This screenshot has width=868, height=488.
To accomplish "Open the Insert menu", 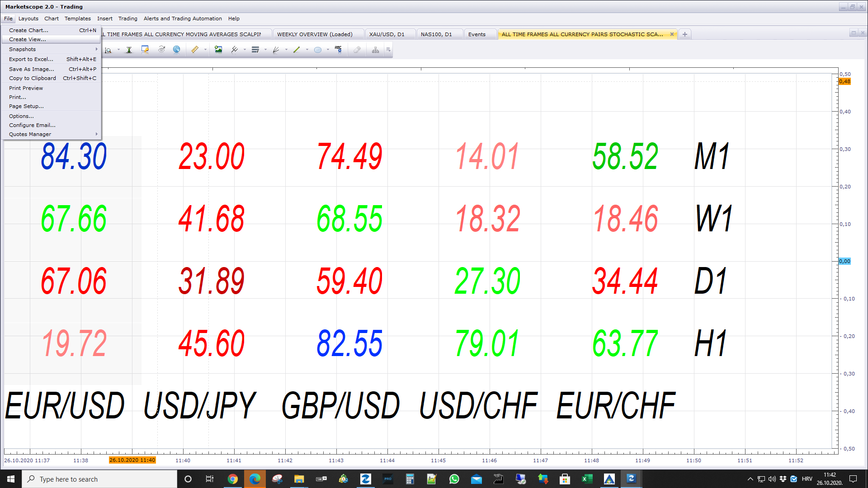I will [x=105, y=19].
